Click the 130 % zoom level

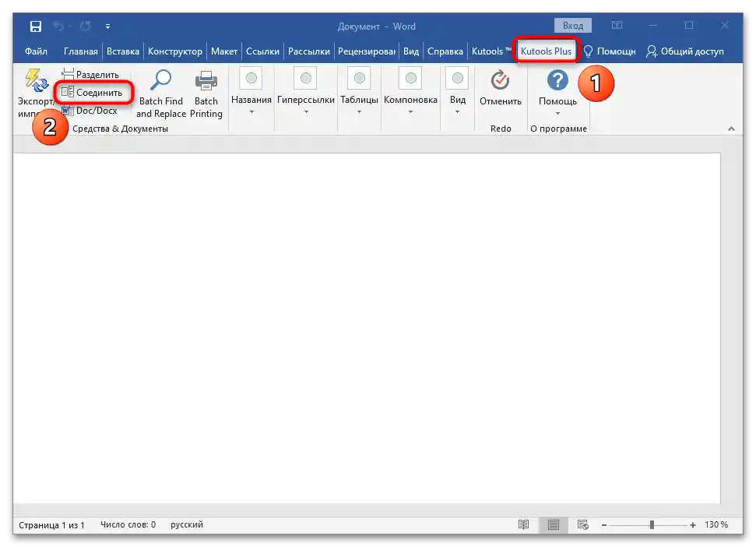(716, 524)
